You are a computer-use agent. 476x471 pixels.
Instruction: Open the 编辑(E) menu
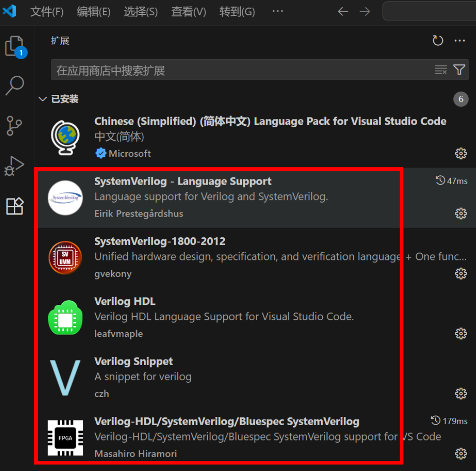(x=93, y=12)
